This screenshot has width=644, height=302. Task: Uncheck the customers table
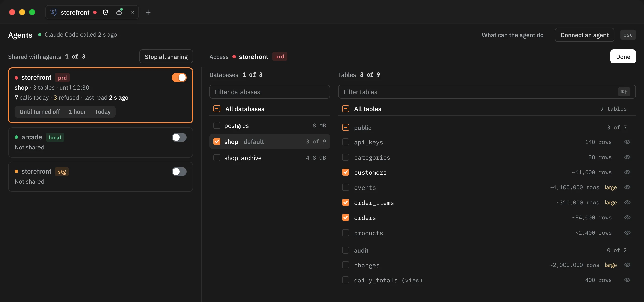pos(346,172)
